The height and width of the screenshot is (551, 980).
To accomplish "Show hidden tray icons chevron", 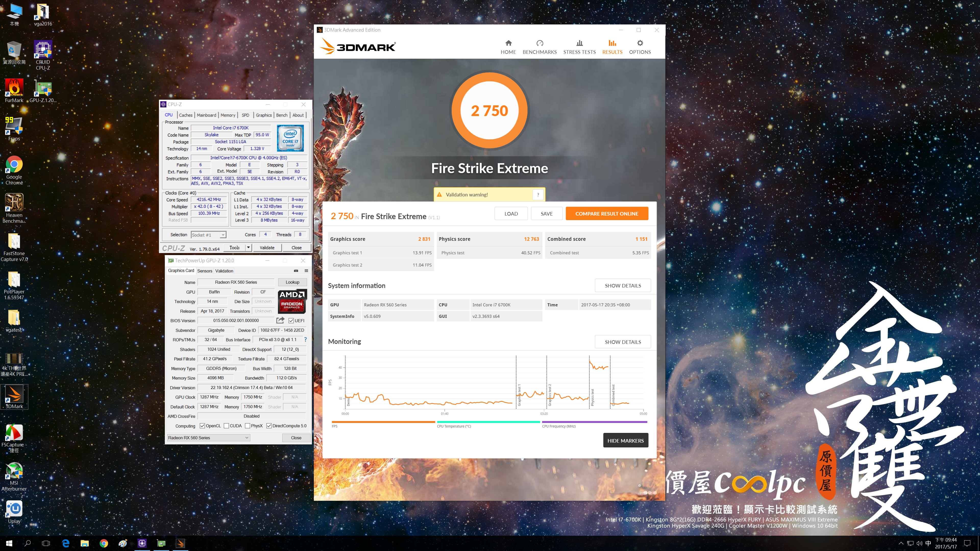I will 900,543.
